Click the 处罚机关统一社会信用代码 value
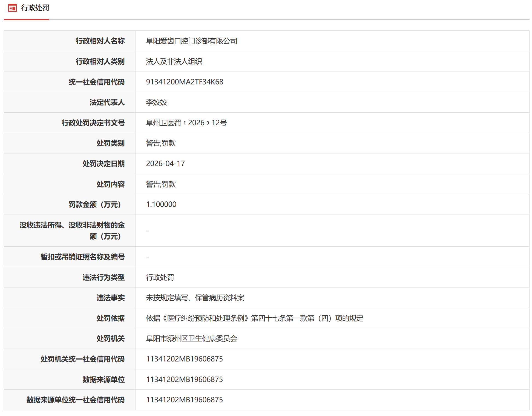The height and width of the screenshot is (416, 532). [x=184, y=359]
